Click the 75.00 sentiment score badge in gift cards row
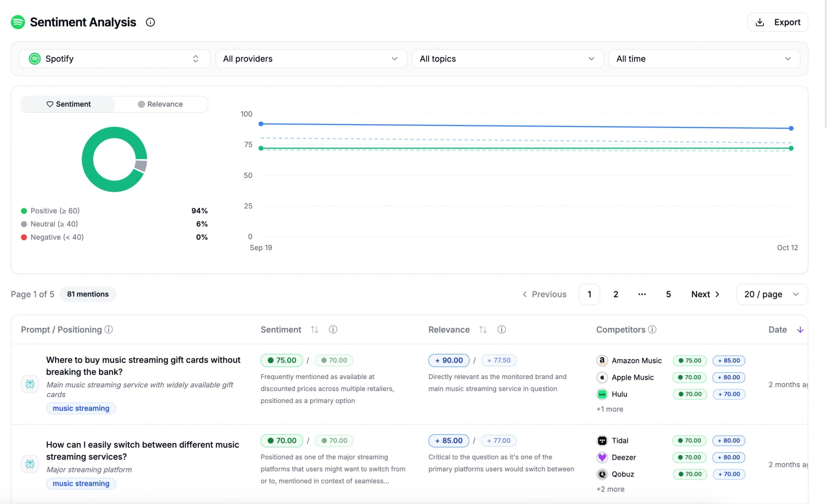This screenshot has height=504, width=827. point(282,361)
